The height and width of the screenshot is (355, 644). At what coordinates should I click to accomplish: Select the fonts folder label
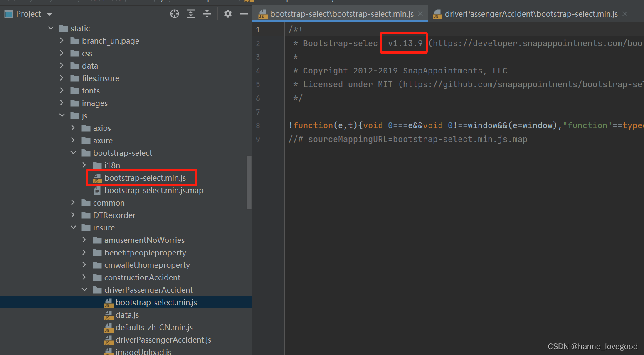pyautogui.click(x=91, y=91)
